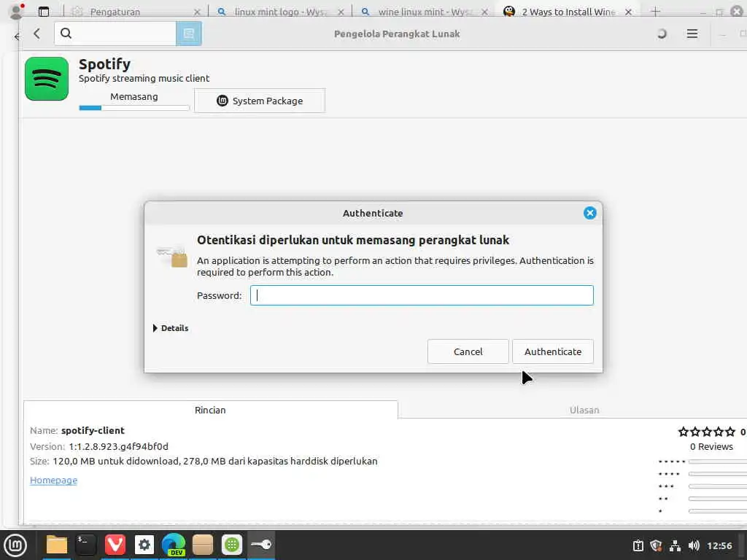Image resolution: width=747 pixels, height=560 pixels.
Task: Click the single-dot rating bar row
Action: (703, 511)
